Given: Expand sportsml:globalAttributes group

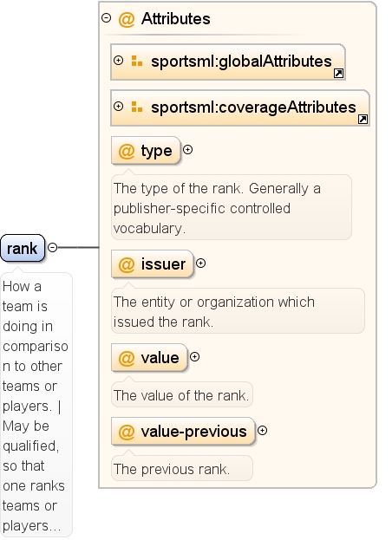Looking at the screenshot, I should click(118, 61).
